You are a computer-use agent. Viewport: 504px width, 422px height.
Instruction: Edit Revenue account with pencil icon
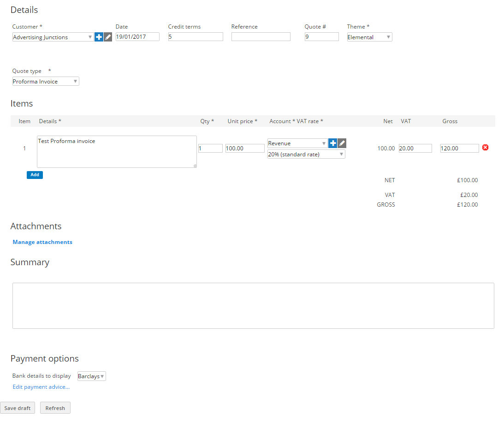point(342,143)
